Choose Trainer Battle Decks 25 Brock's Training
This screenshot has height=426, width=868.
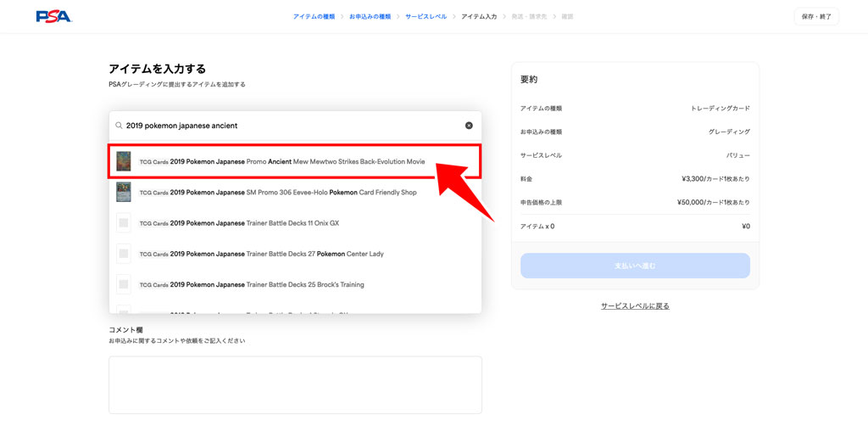tap(295, 285)
